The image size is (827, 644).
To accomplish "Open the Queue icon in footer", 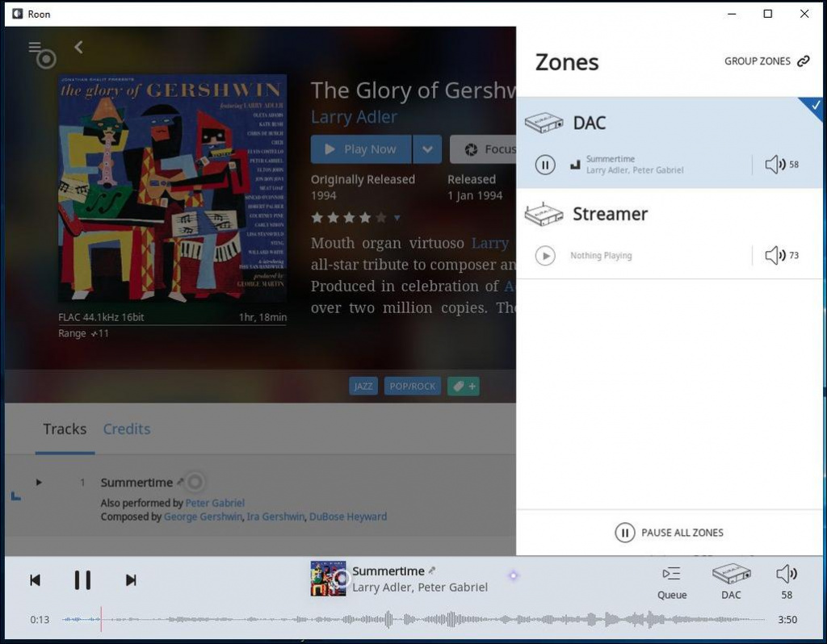I will (x=671, y=574).
